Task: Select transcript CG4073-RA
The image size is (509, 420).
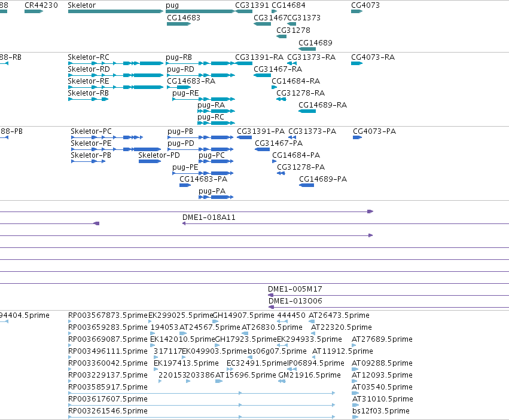Action: [373, 57]
